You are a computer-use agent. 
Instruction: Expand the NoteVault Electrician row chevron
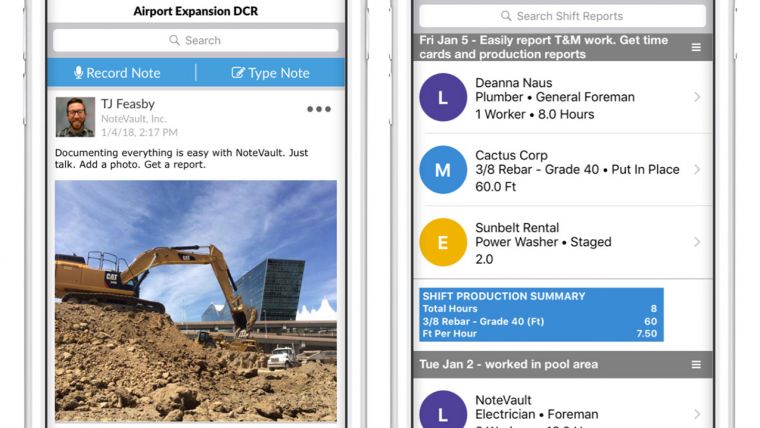click(x=697, y=414)
